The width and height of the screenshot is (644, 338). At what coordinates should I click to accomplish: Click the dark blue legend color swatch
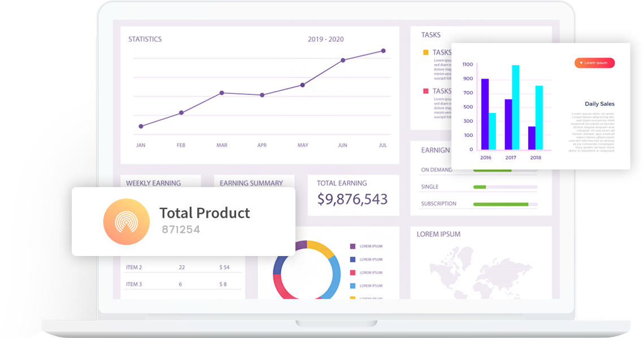click(353, 259)
